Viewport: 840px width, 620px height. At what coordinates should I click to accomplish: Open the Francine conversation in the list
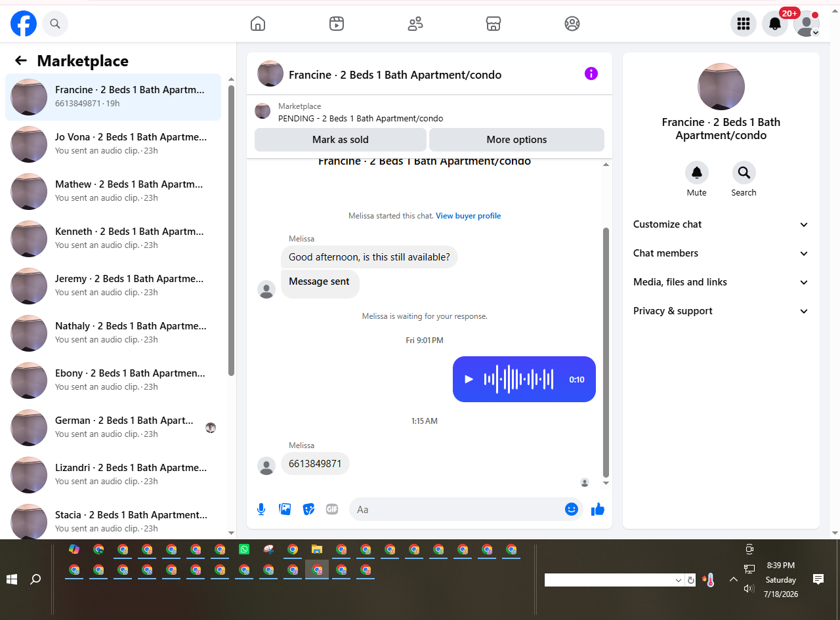[113, 97]
